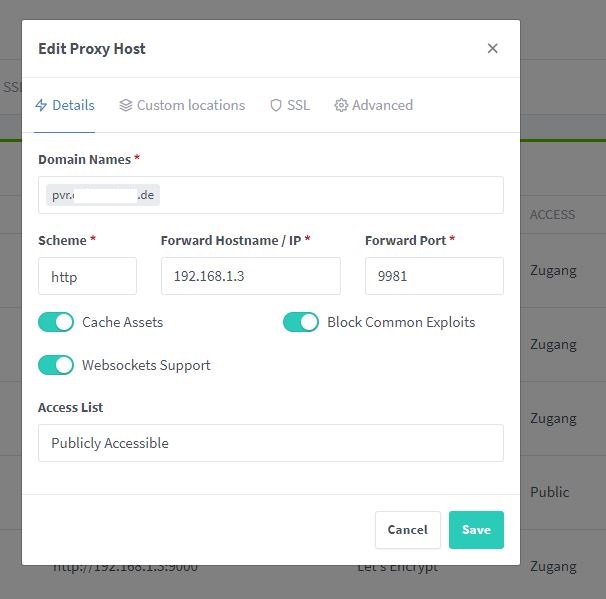Viewport: 606px width, 599px height.
Task: Click the Forward Hostname / IP field
Action: point(251,276)
